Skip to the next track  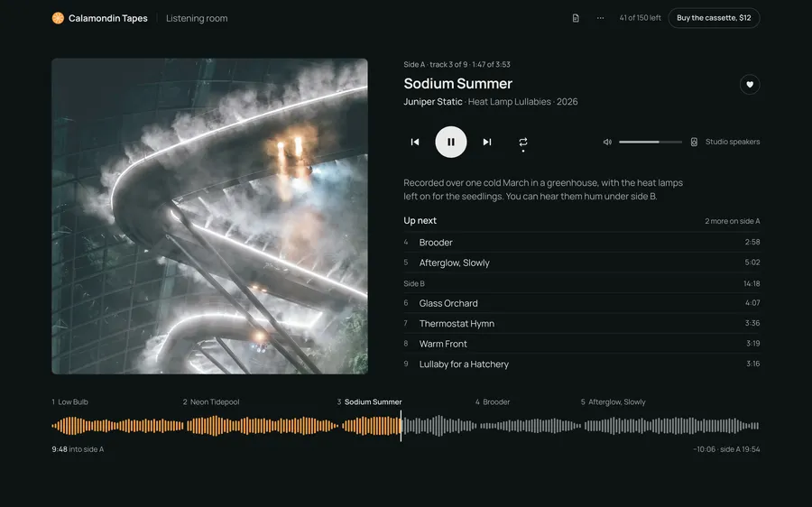click(x=487, y=142)
